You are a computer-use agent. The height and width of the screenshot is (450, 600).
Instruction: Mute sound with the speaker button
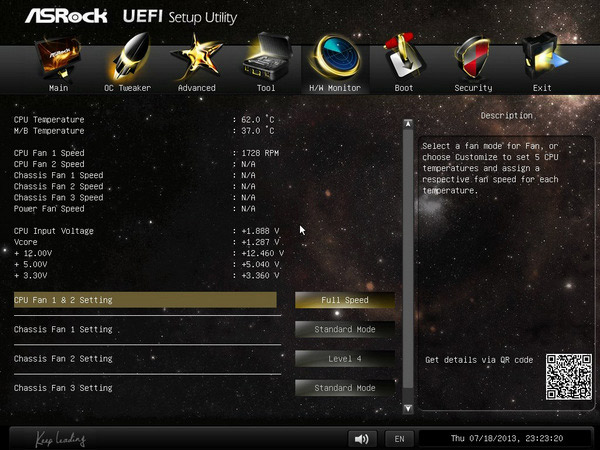tap(362, 438)
